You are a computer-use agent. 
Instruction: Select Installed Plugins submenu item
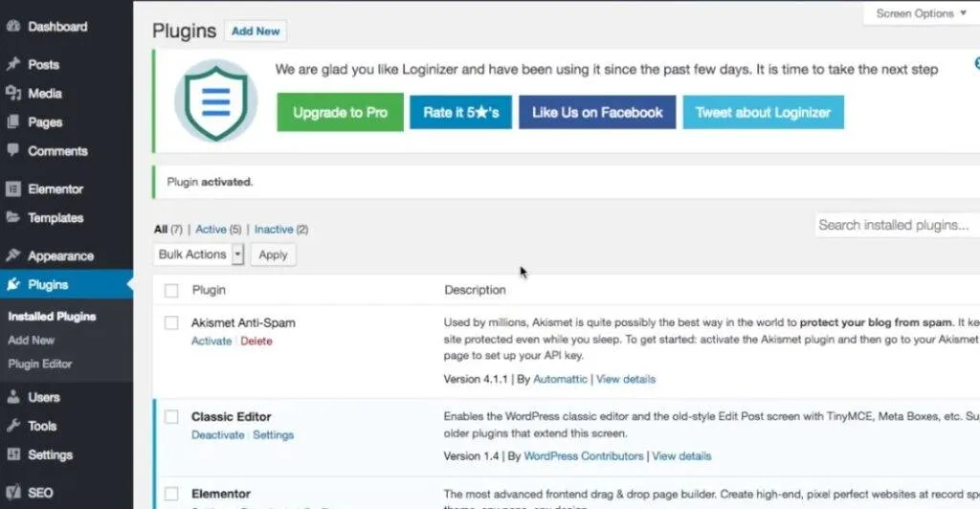[x=52, y=317]
